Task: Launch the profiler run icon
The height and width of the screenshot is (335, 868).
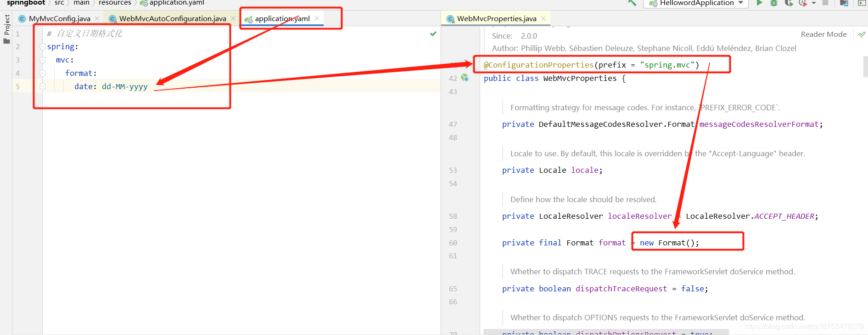Action: click(x=803, y=3)
